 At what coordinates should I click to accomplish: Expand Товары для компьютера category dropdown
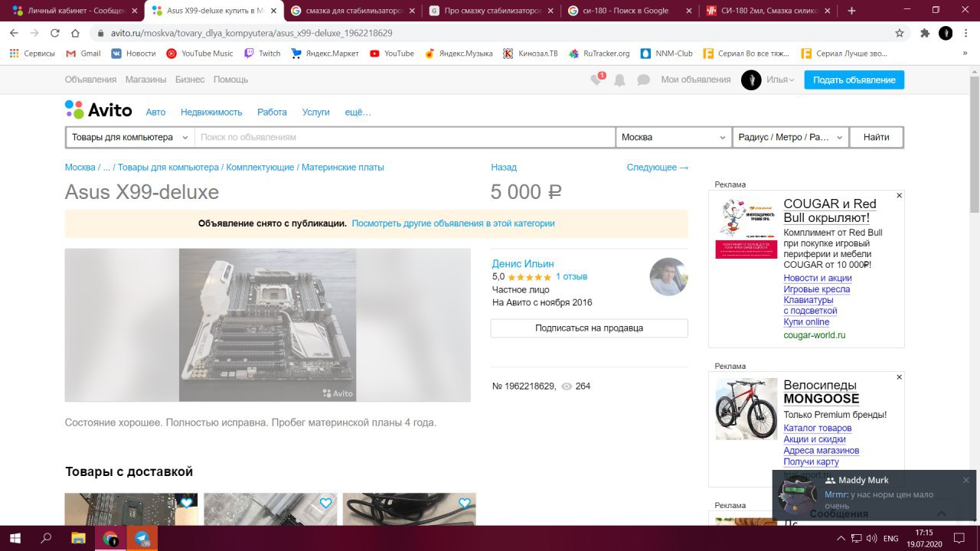point(130,137)
